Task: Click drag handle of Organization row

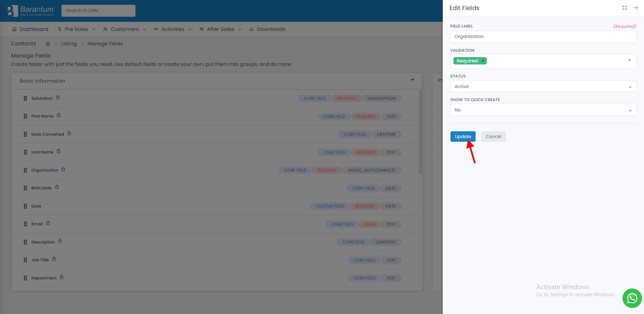Action: coord(25,170)
